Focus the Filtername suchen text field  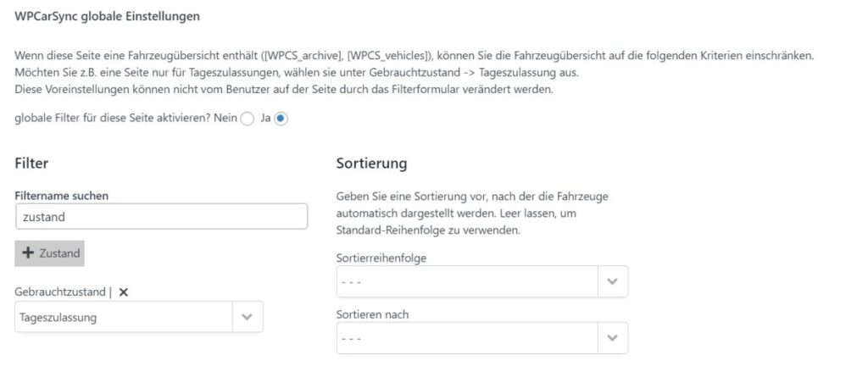point(161,217)
